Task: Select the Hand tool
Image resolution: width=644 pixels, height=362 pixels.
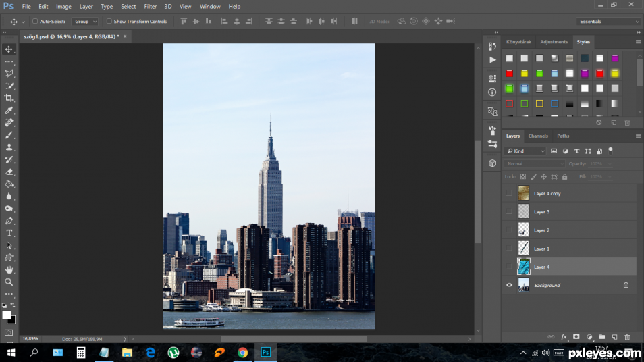Action: [x=9, y=270]
